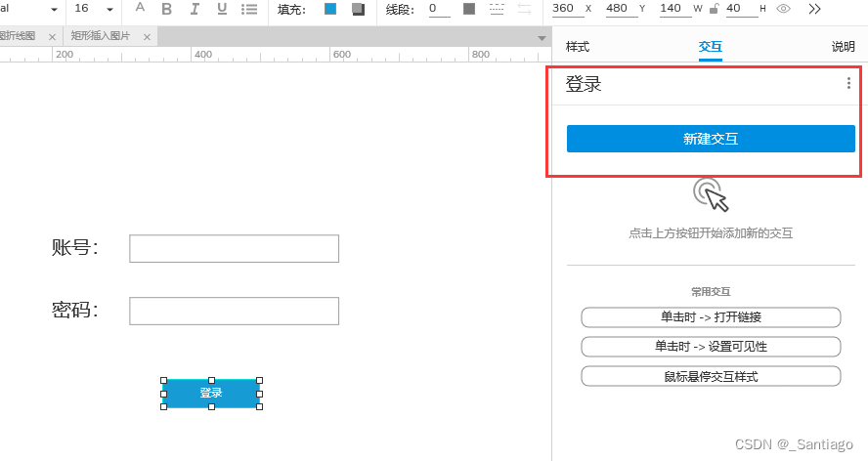
Task: Click the line arrow style icon
Action: [524, 9]
